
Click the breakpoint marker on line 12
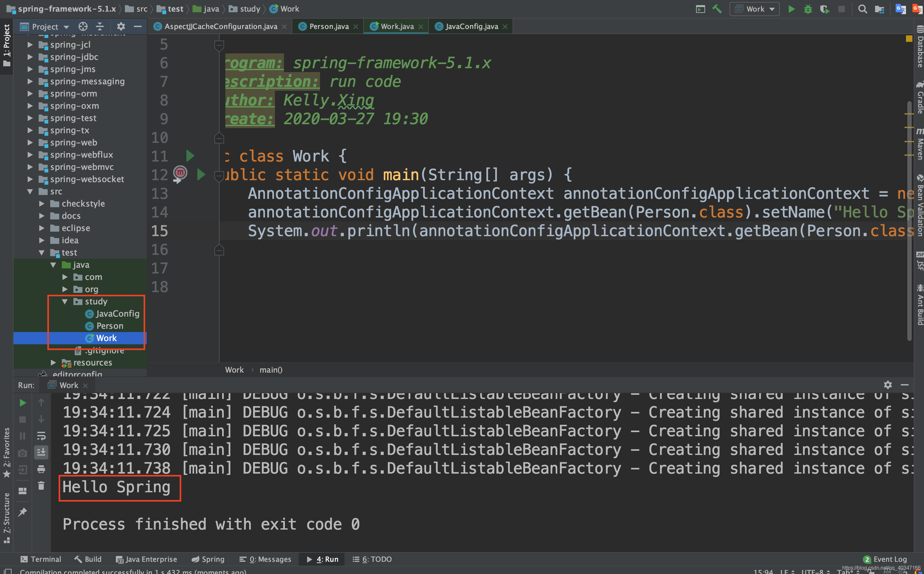coord(180,173)
